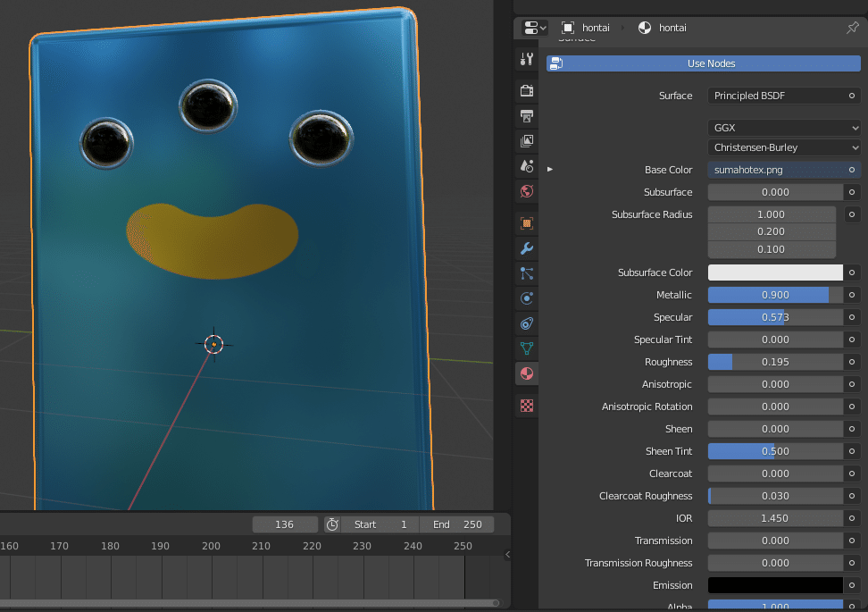Click the hontai material sphere icon
This screenshot has height=612, width=868.
tap(645, 28)
